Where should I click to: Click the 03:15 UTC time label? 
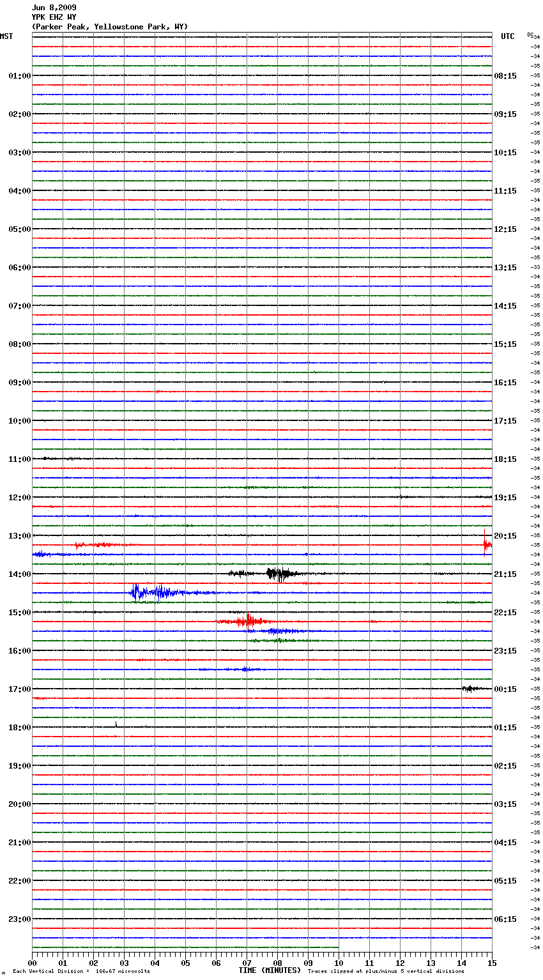(x=505, y=804)
